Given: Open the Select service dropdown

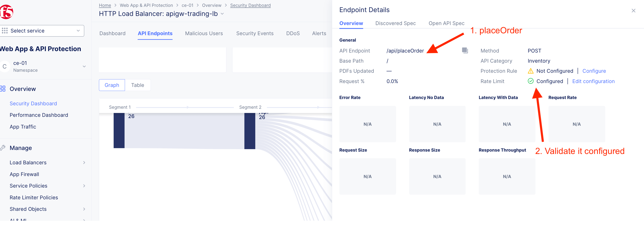Looking at the screenshot, I should (42, 31).
